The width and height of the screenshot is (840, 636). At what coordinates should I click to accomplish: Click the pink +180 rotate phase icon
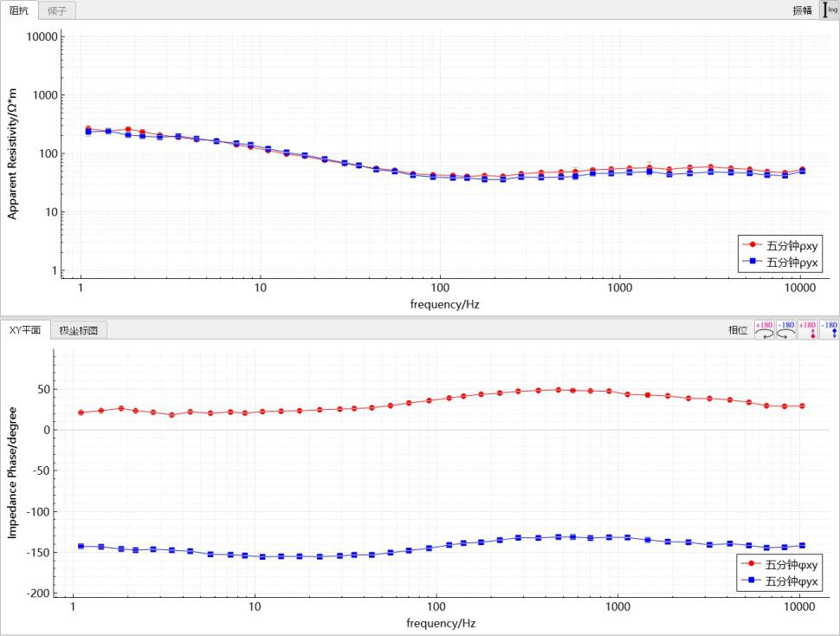coord(765,329)
